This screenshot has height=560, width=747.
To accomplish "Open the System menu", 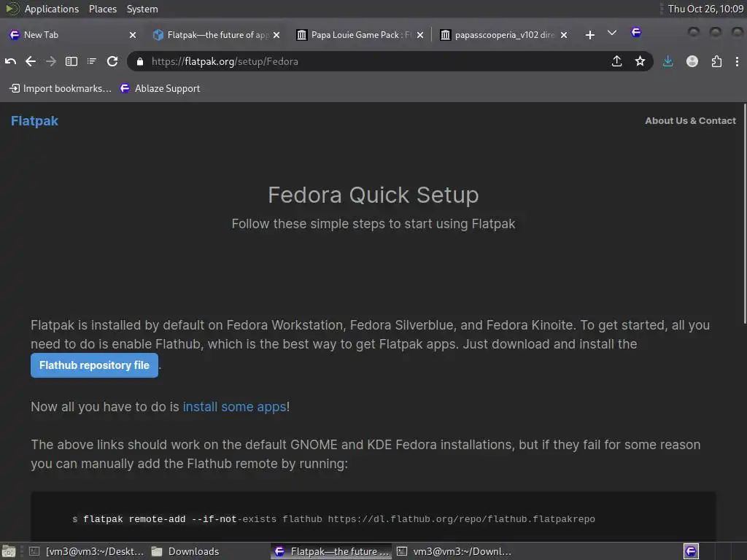I will [x=142, y=9].
